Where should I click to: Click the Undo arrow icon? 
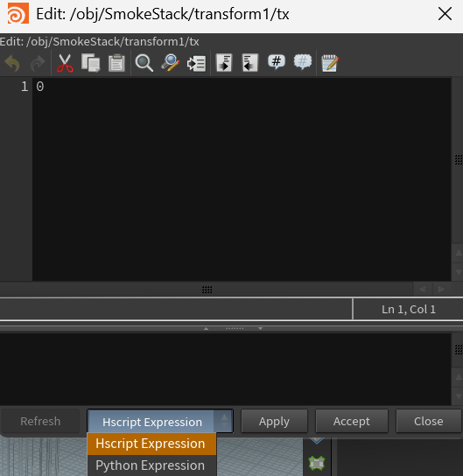(x=12, y=63)
